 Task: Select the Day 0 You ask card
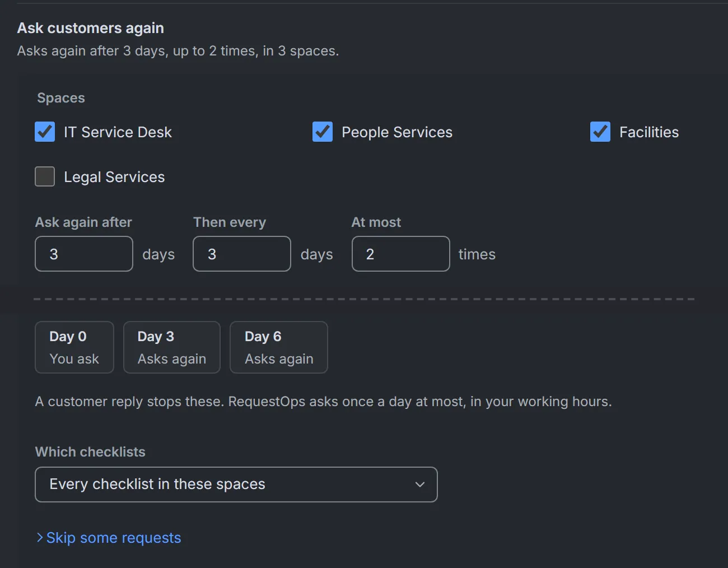coord(74,347)
